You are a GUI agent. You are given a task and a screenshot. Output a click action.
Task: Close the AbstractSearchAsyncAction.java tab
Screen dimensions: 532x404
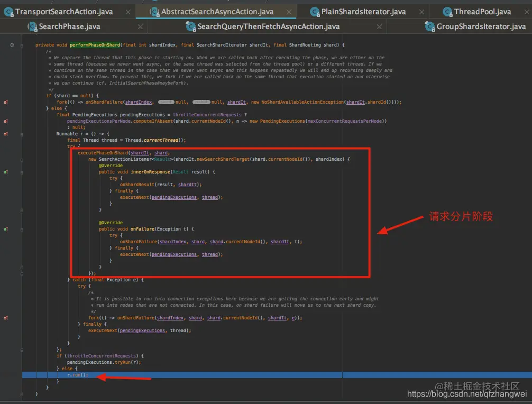[x=289, y=12]
